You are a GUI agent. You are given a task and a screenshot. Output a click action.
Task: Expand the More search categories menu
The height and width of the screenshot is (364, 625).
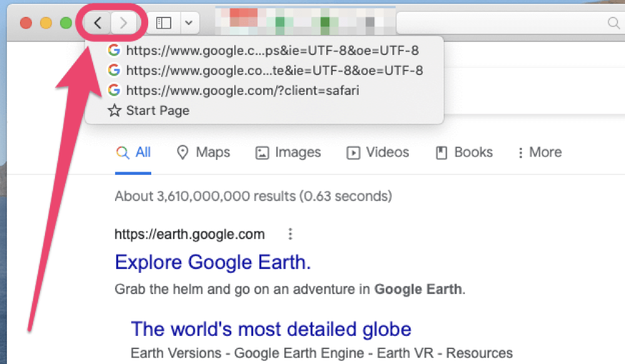540,152
